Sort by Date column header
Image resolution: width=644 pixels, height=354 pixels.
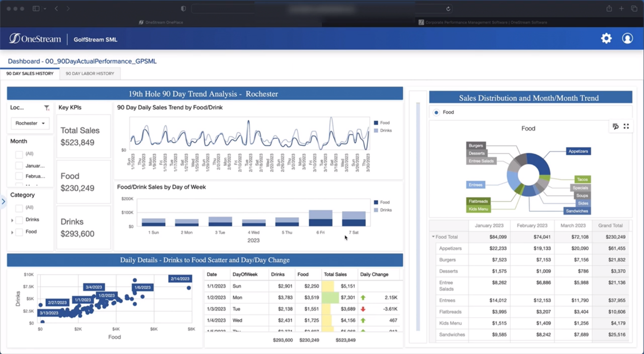coord(212,274)
